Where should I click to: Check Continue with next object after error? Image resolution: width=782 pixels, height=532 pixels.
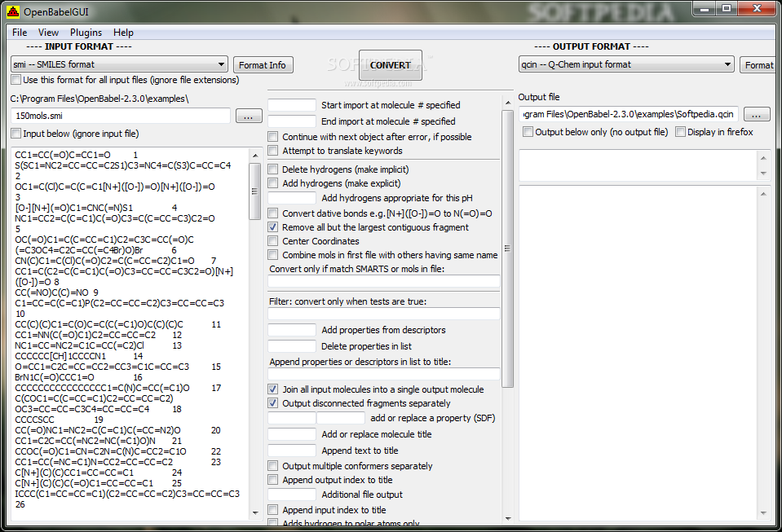273,137
